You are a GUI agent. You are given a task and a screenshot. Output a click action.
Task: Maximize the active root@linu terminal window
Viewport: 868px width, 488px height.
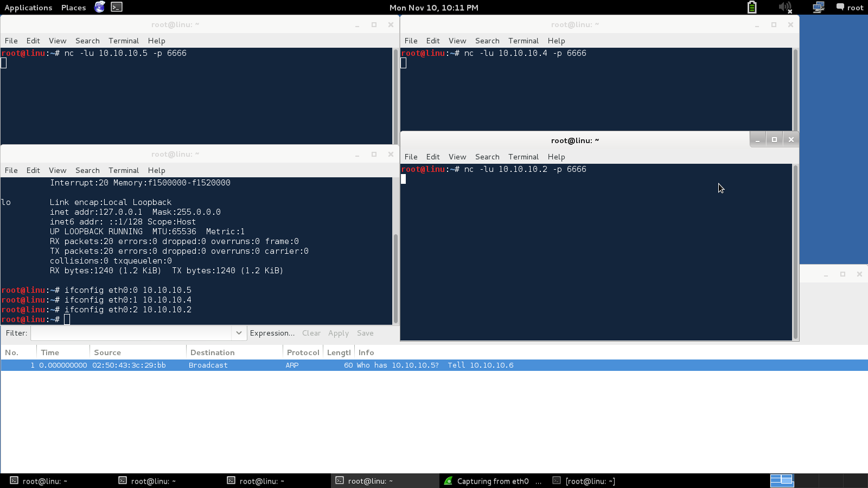(774, 139)
